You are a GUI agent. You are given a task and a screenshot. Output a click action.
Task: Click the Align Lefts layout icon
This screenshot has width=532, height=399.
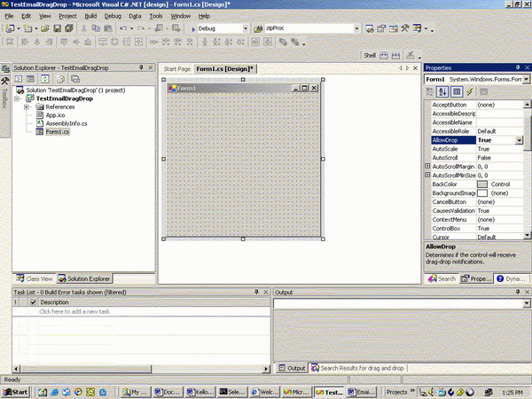(25, 42)
